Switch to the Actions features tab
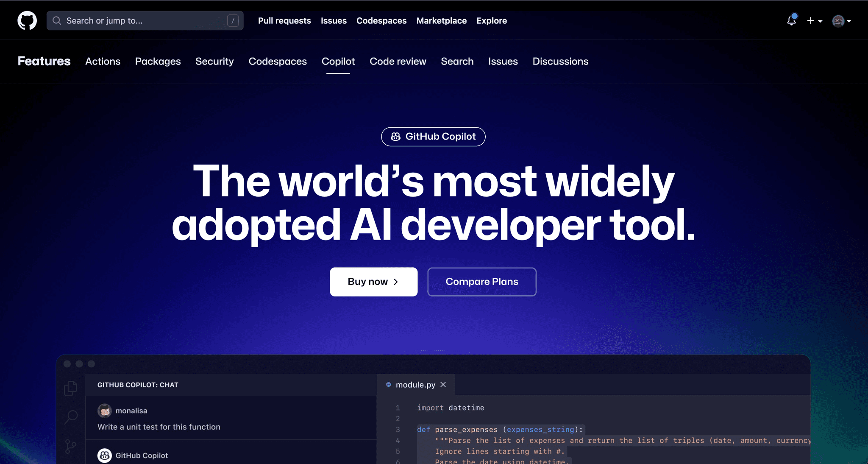 pyautogui.click(x=103, y=61)
